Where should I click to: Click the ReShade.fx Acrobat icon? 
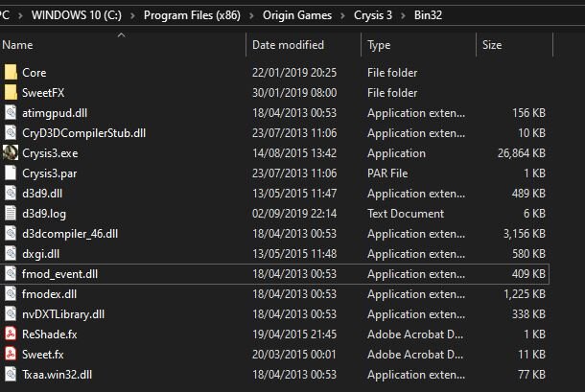click(11, 334)
